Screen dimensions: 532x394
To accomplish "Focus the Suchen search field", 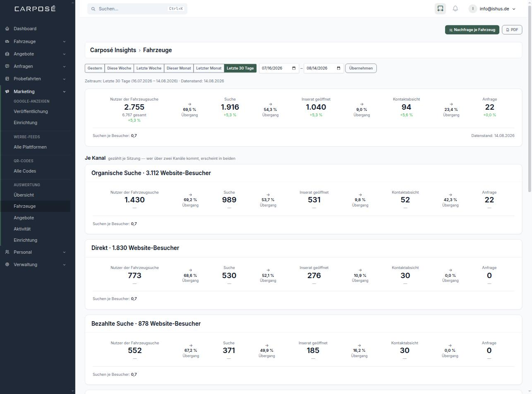I will pyautogui.click(x=137, y=9).
